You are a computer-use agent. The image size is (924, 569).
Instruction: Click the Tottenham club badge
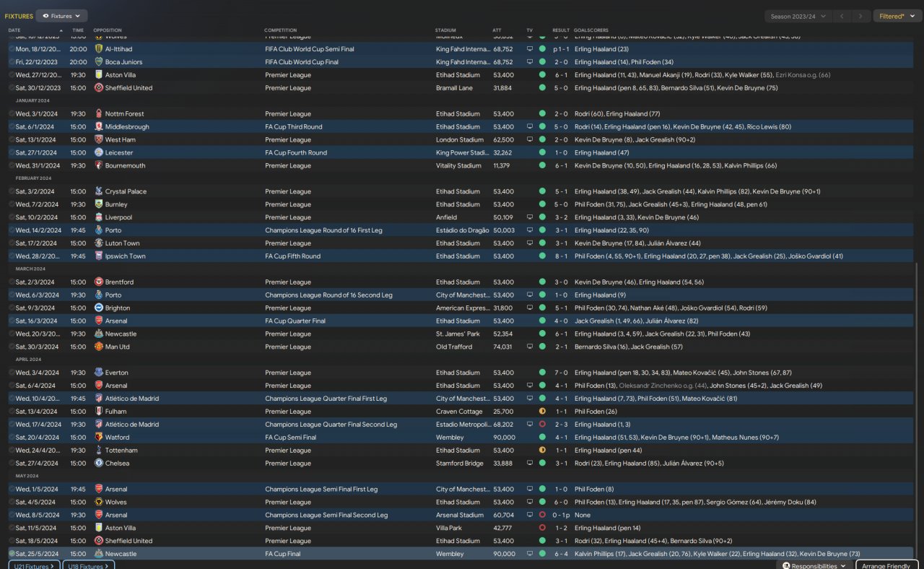(x=99, y=451)
